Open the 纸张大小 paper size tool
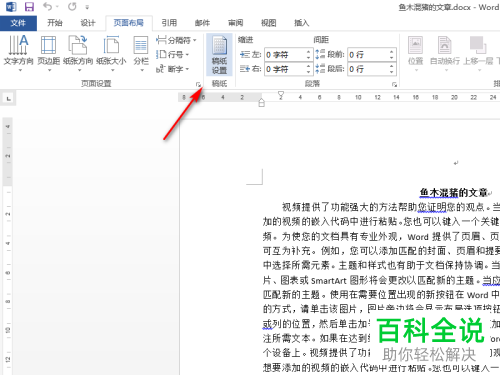Screen dimensions: 500x375 [111, 53]
